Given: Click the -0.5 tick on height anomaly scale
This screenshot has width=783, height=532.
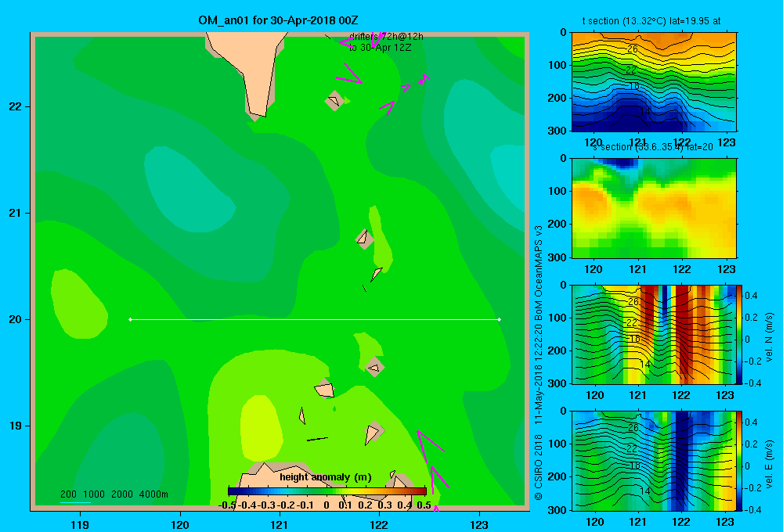Looking at the screenshot, I should coord(227,505).
